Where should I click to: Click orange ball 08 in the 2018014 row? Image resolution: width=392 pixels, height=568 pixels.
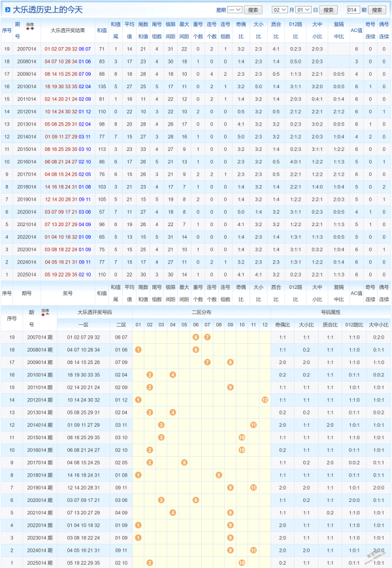pos(219,475)
